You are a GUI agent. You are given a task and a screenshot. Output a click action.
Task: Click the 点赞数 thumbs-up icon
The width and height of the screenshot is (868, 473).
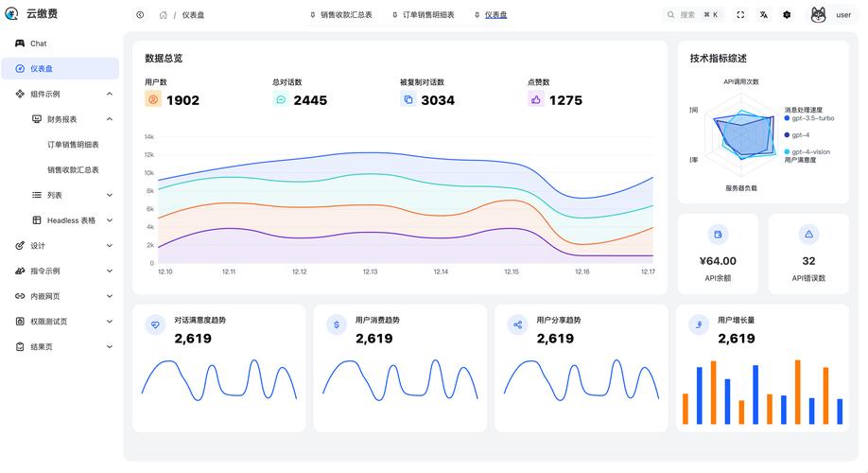[x=536, y=99]
